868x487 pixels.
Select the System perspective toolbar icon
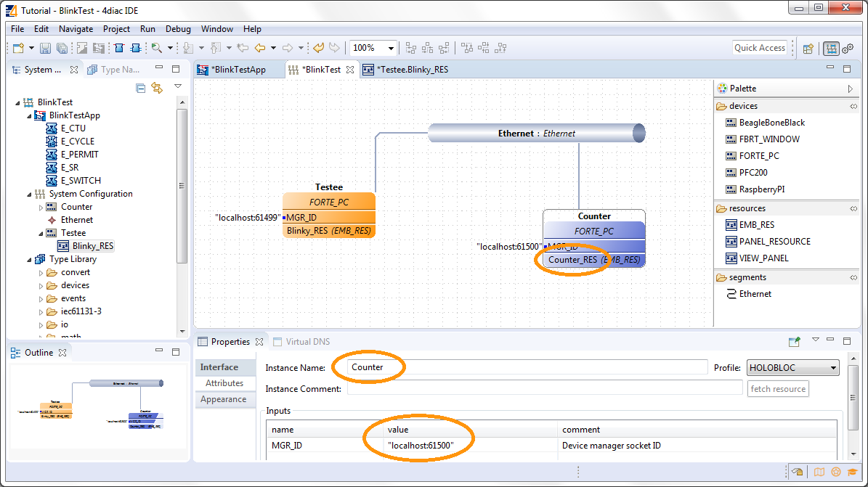tap(830, 49)
